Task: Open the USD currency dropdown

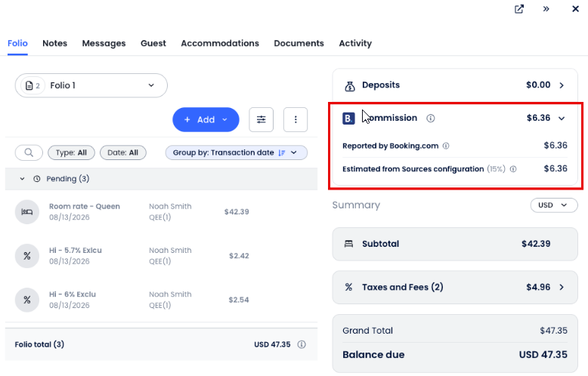Action: pyautogui.click(x=554, y=205)
